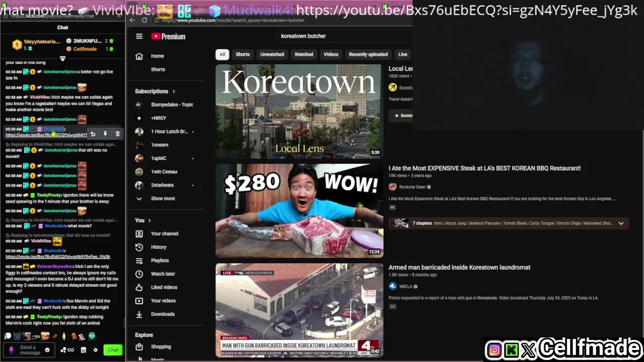Viewport: 644px width, 362px height.
Task: Open 'I Ate the Most EXPENSIVE Steak' title
Action: 485,168
